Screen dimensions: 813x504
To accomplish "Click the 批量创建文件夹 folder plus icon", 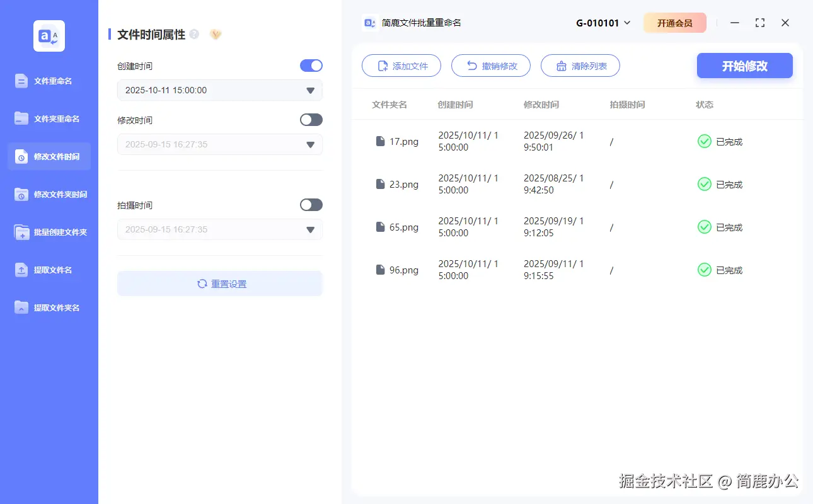I will [21, 232].
